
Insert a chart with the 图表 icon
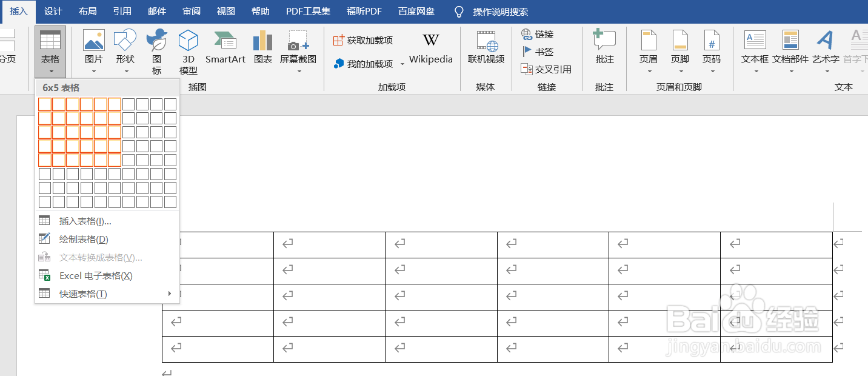click(x=262, y=49)
